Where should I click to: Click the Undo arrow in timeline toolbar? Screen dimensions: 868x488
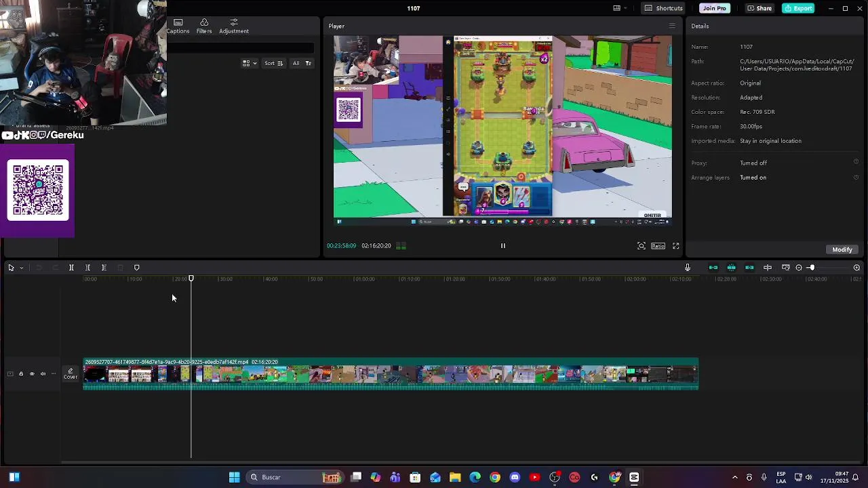click(39, 268)
